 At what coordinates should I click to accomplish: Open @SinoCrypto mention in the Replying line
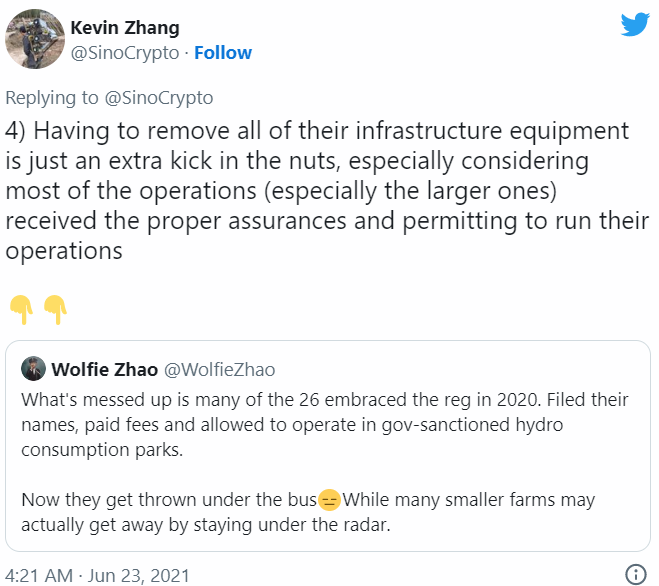tap(157, 97)
